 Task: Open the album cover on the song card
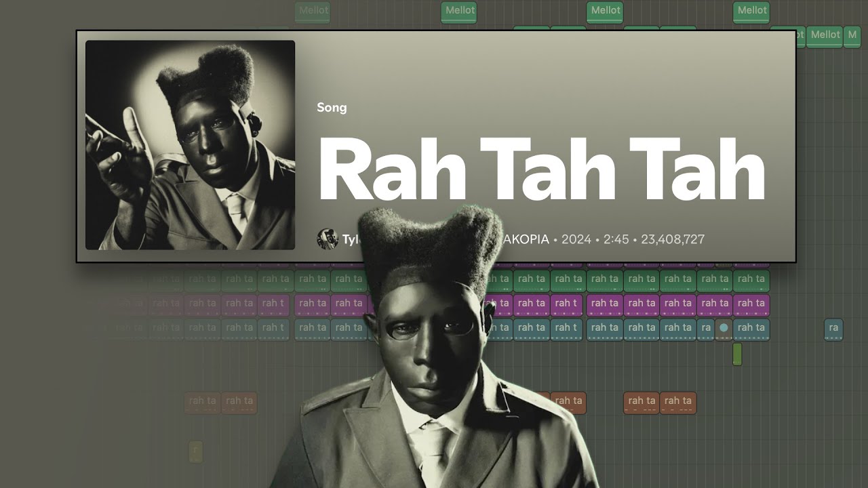tap(190, 145)
